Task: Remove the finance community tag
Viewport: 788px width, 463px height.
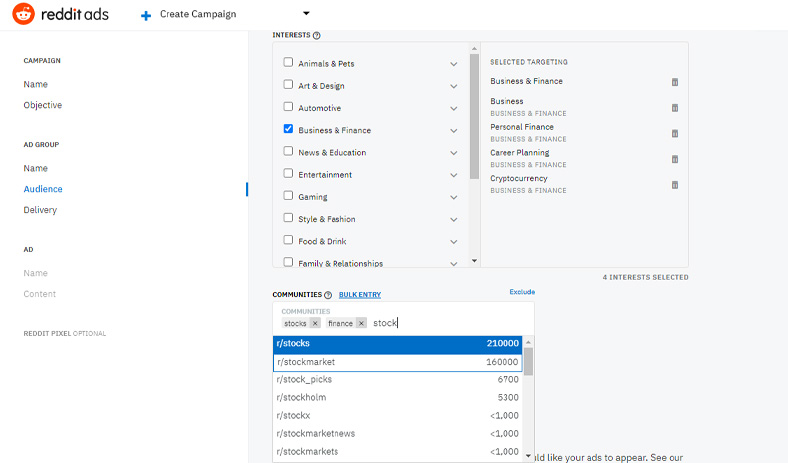Action: click(x=361, y=323)
